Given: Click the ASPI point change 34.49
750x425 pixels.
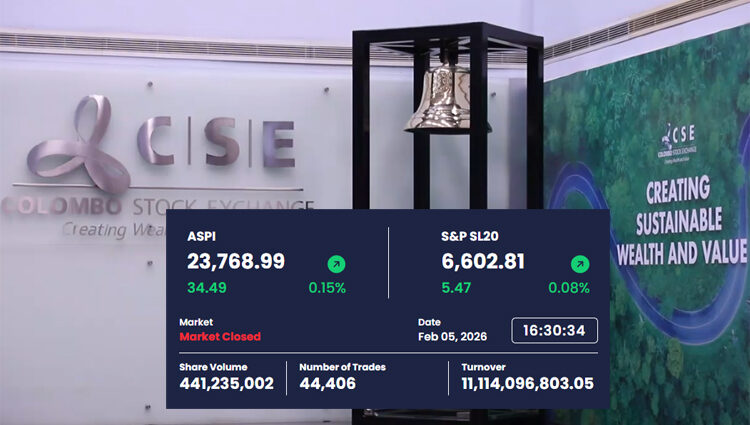Looking at the screenshot, I should click(207, 288).
